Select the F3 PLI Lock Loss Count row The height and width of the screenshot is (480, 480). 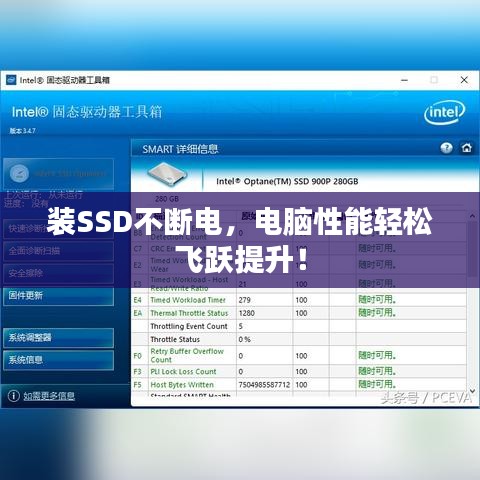(x=299, y=371)
